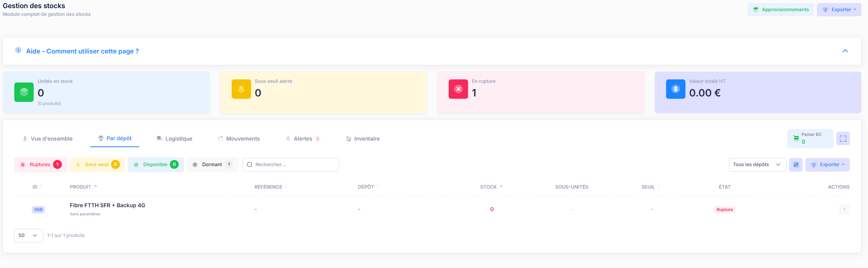Open the Alertes tab
The width and height of the screenshot is (868, 268).
point(303,139)
